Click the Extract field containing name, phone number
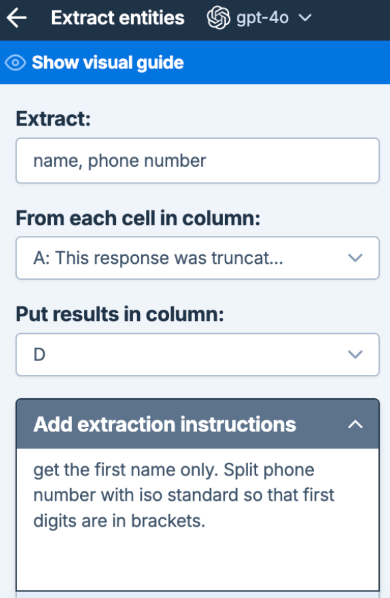Screen dimensions: 390x598 point(197,161)
